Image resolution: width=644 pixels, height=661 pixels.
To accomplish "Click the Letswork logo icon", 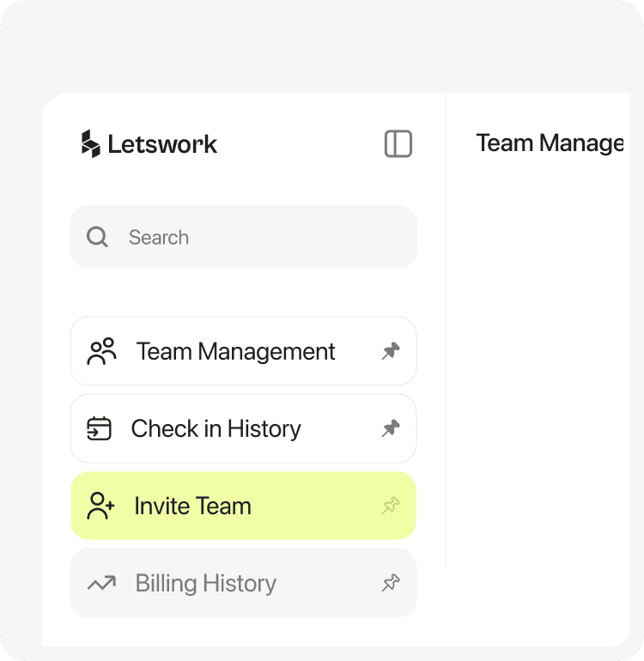I will point(90,143).
